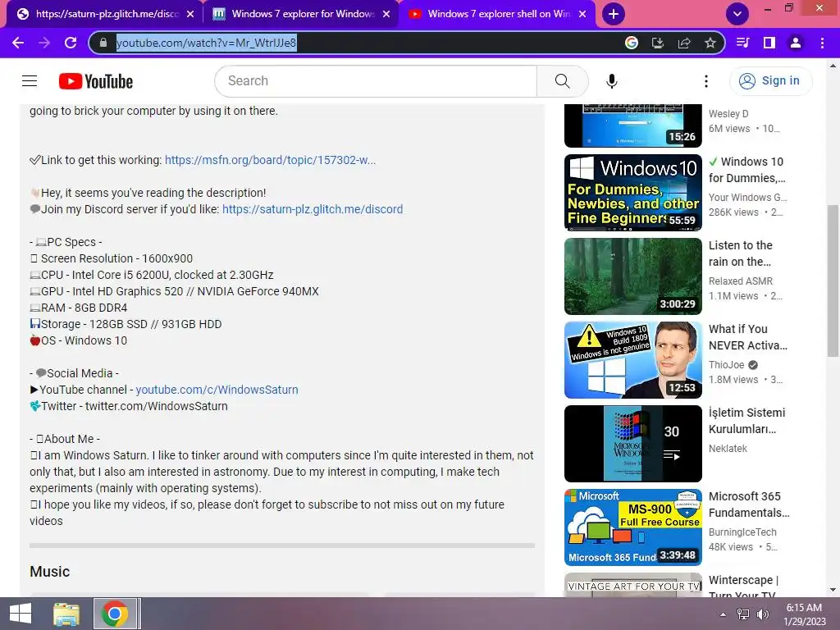Click the install/download icon in address bar

[658, 43]
